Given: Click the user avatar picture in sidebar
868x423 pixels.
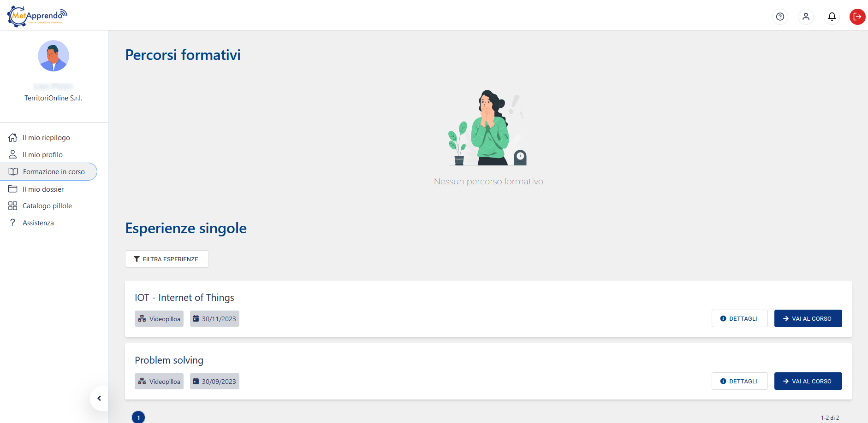Looking at the screenshot, I should click(x=54, y=56).
